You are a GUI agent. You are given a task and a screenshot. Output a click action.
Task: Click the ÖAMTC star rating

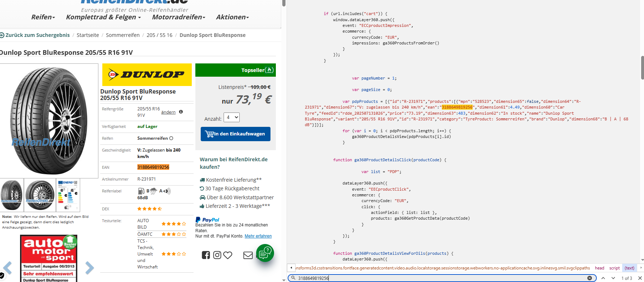click(x=174, y=234)
